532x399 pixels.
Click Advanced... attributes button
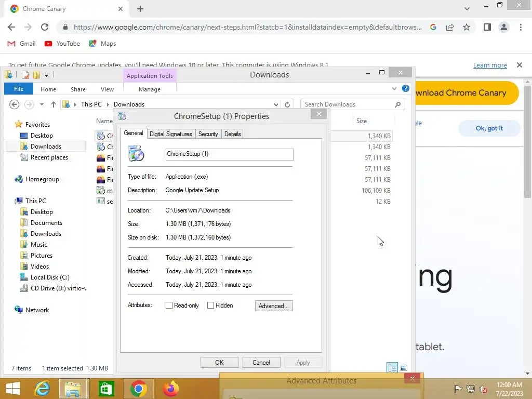pyautogui.click(x=274, y=305)
